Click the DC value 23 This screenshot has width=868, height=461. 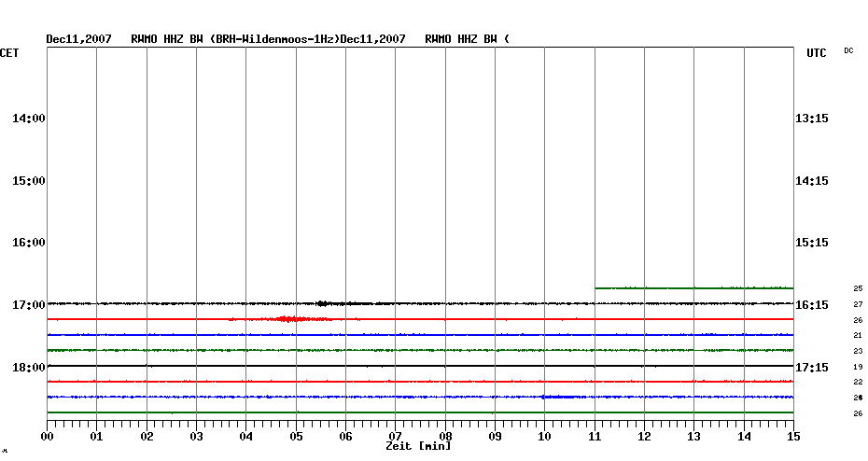tap(858, 351)
